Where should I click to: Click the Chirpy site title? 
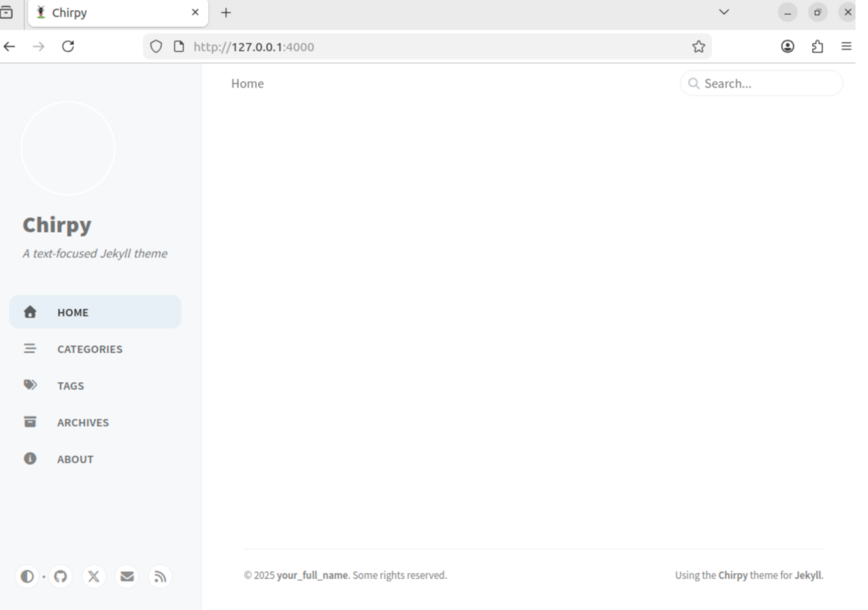57,225
